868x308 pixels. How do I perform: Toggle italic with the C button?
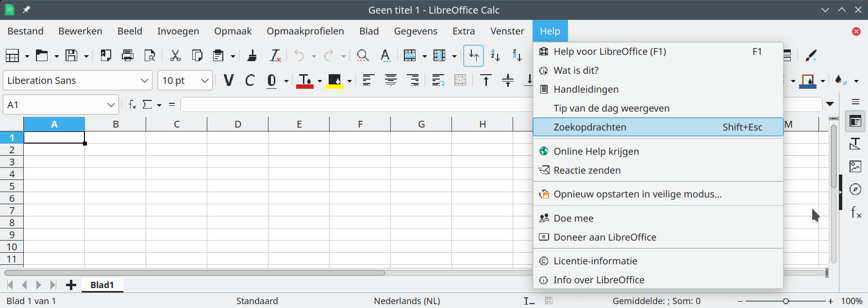250,81
